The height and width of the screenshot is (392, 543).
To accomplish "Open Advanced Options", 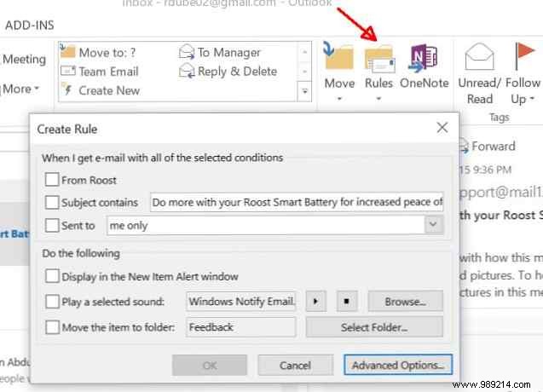I will point(398,365).
